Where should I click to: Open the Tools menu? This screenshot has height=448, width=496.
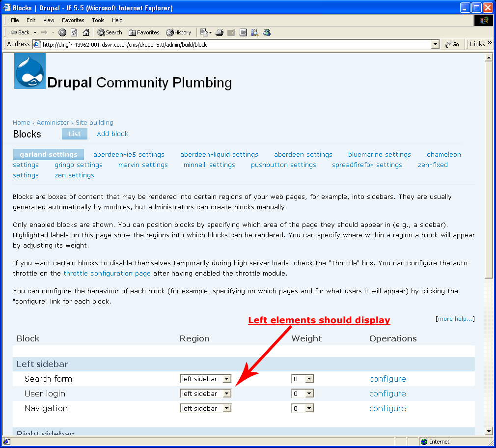click(x=98, y=20)
